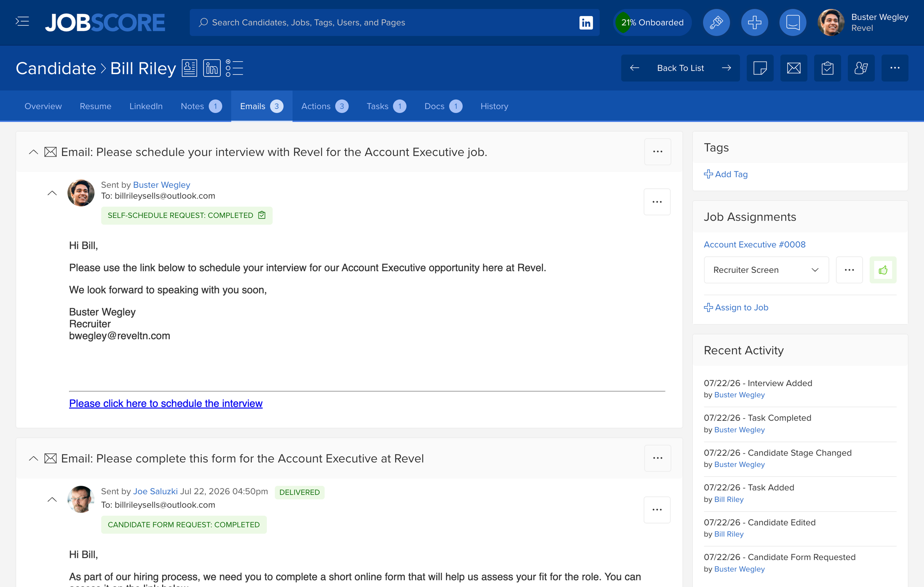Switch to the Resume tab

(x=96, y=106)
